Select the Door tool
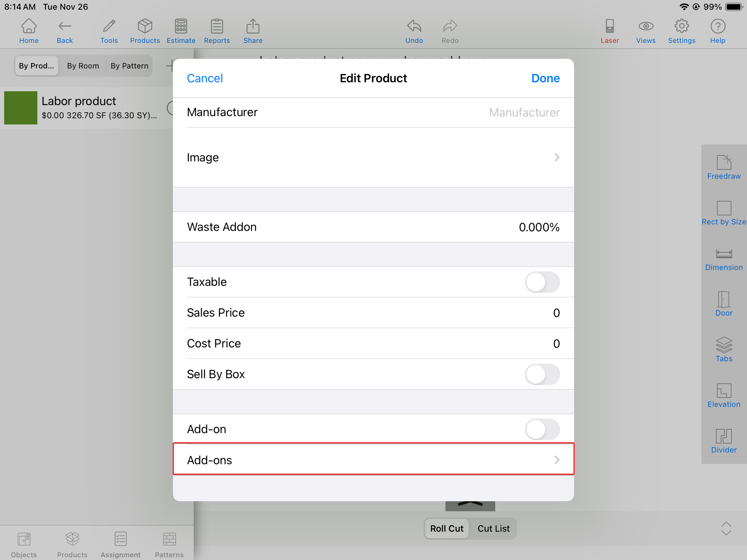The width and height of the screenshot is (747, 560). 724,304
